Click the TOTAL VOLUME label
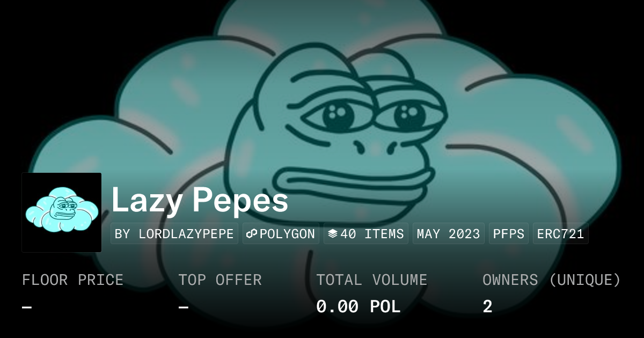This screenshot has width=644, height=338. 371,280
